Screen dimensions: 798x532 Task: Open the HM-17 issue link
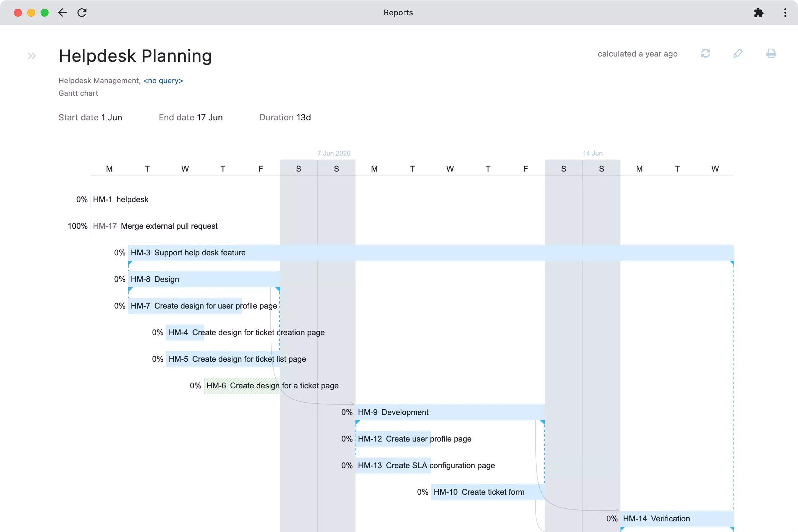pyautogui.click(x=105, y=226)
